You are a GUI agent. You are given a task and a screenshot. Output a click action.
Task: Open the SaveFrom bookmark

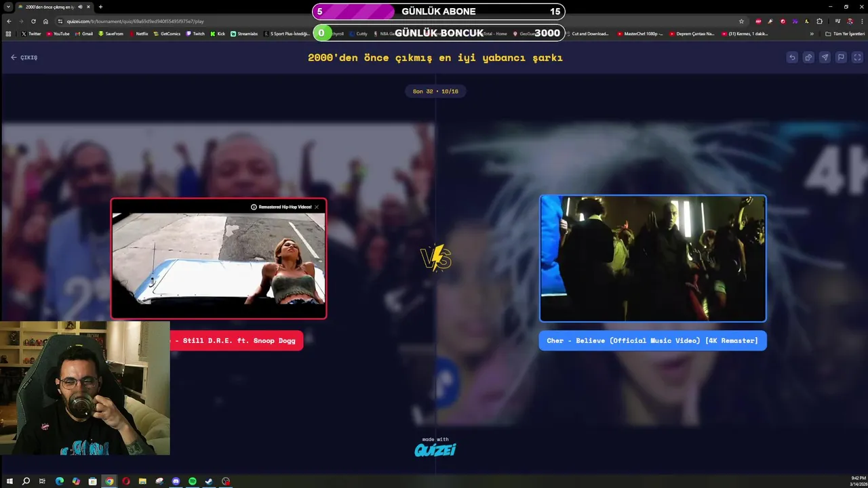click(x=111, y=33)
